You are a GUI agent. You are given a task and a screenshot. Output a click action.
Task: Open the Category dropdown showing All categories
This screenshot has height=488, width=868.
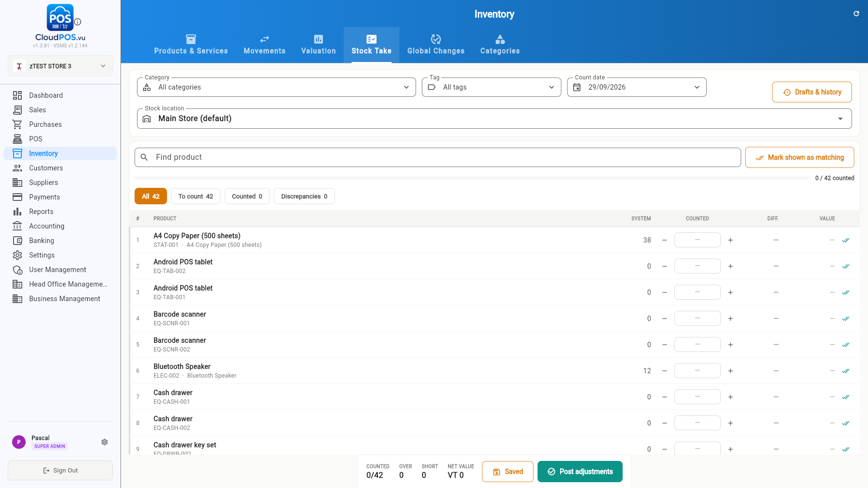click(276, 87)
